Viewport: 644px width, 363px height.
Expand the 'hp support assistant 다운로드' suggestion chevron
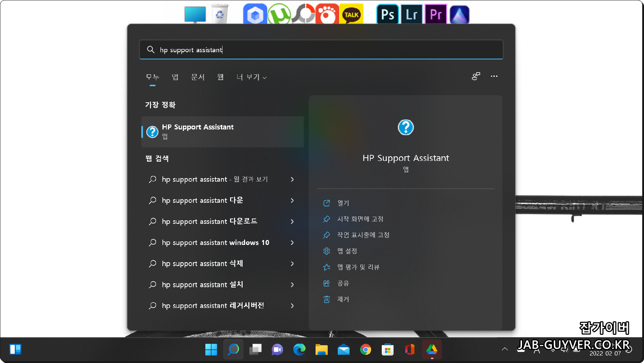click(x=292, y=221)
